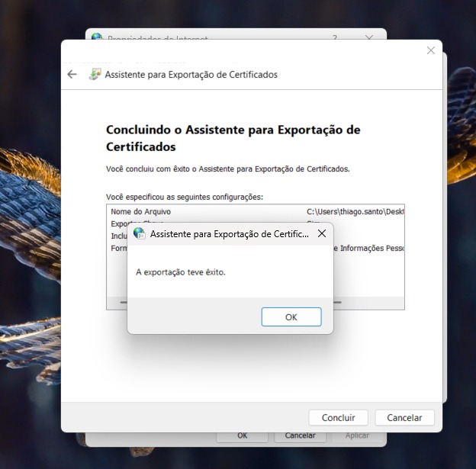The width and height of the screenshot is (476, 469).
Task: Open help in Propriedades da Internet window
Action: tap(334, 37)
